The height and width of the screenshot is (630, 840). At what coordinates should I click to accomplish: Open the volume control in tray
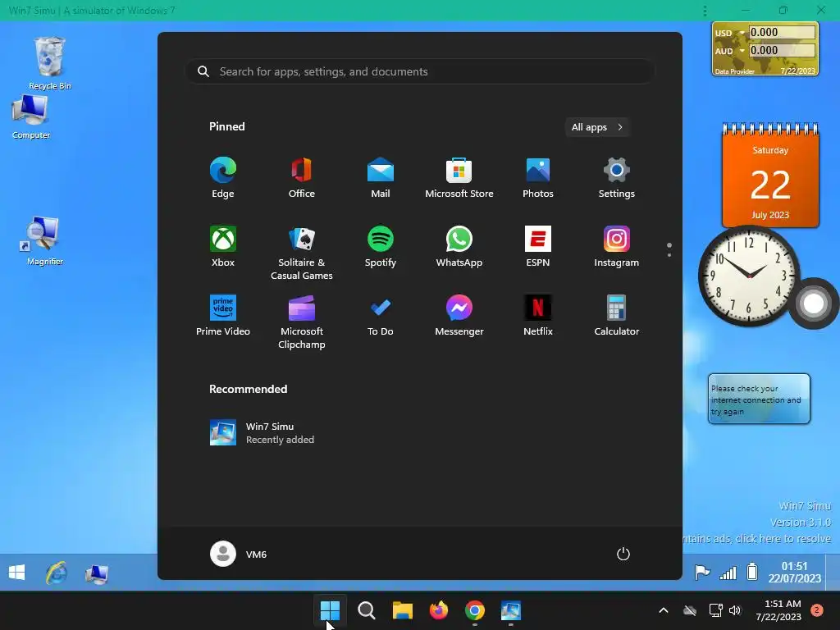tap(735, 610)
